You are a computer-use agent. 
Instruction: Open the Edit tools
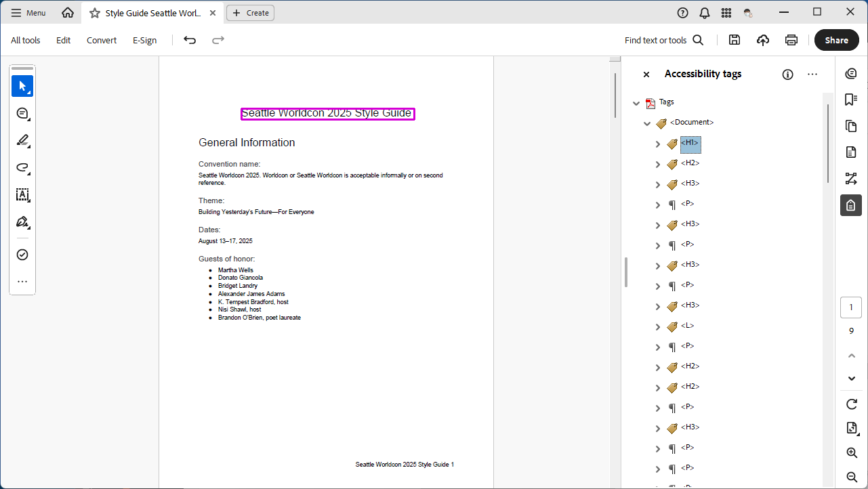click(x=63, y=41)
